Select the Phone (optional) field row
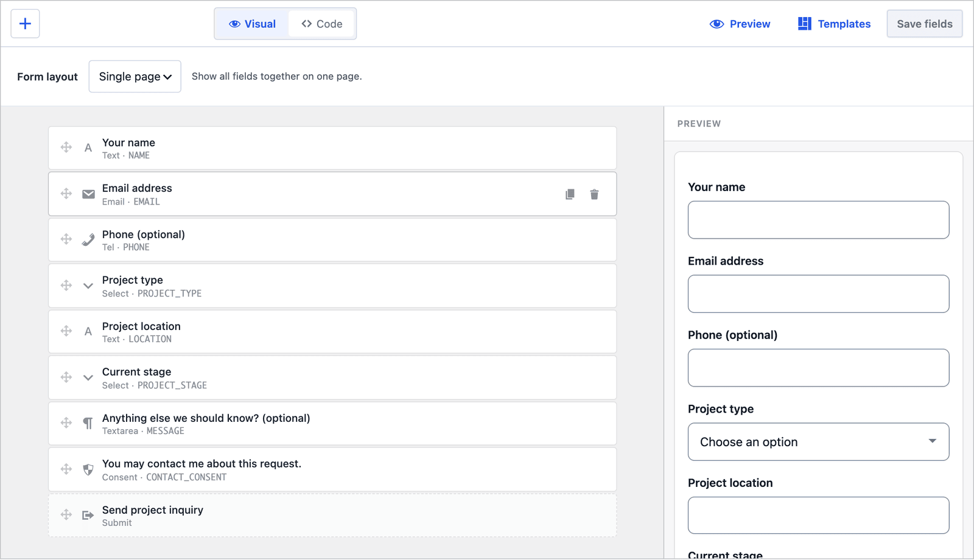This screenshot has height=560, width=974. pos(332,240)
